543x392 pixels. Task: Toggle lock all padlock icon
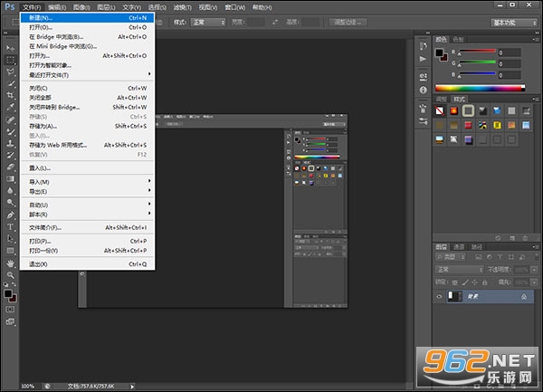click(485, 282)
